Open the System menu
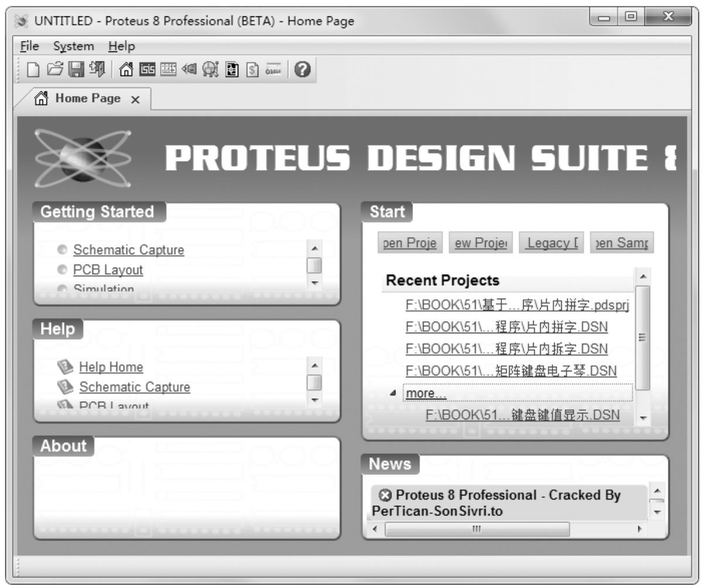 click(x=73, y=46)
